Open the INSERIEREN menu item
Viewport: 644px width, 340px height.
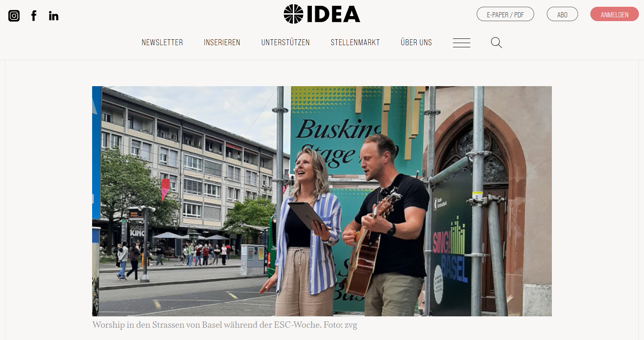pyautogui.click(x=222, y=43)
